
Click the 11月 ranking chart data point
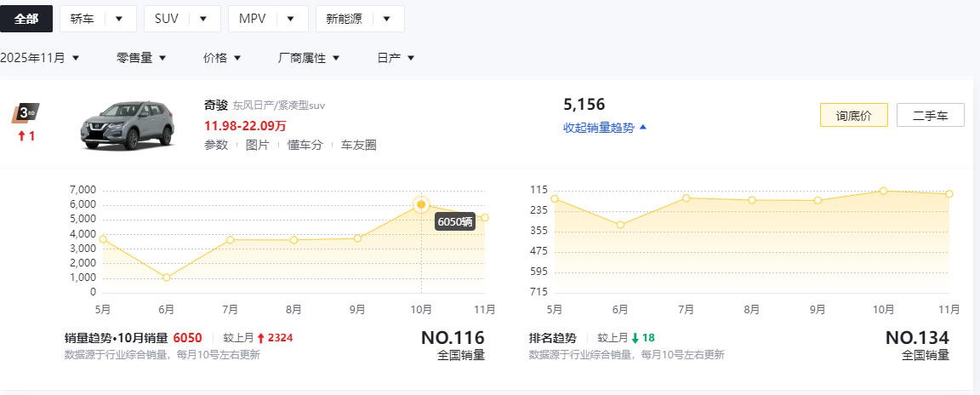click(949, 194)
